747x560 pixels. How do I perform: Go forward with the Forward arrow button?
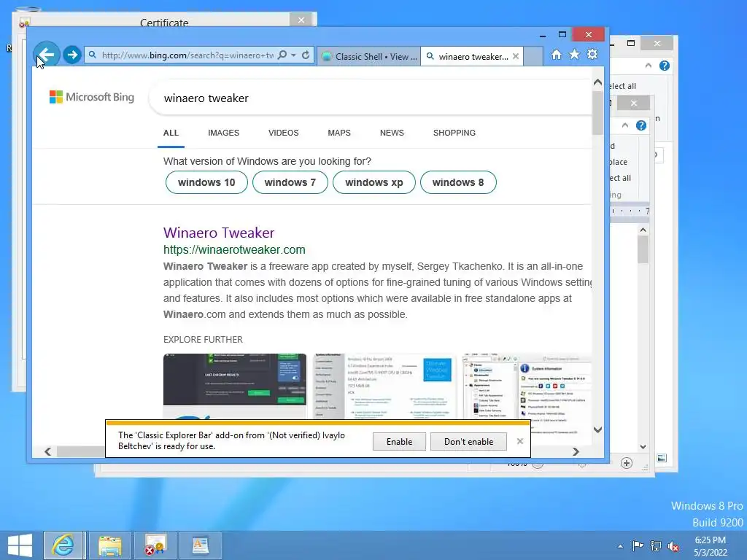(72, 55)
